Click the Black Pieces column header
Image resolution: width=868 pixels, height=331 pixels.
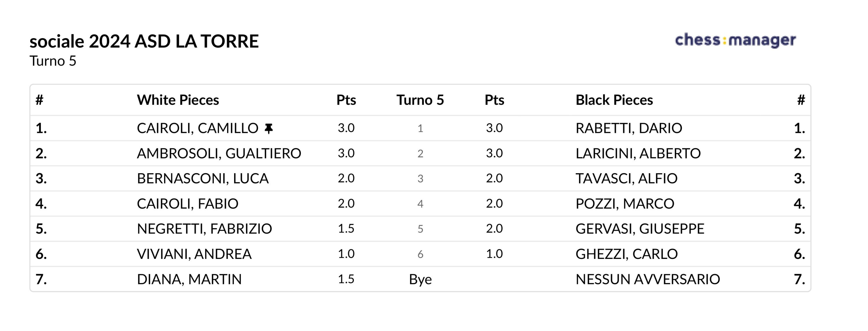point(614,100)
